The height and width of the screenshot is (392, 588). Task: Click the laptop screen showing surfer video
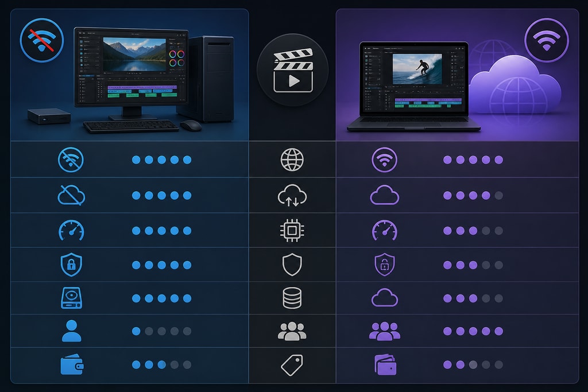click(x=413, y=79)
